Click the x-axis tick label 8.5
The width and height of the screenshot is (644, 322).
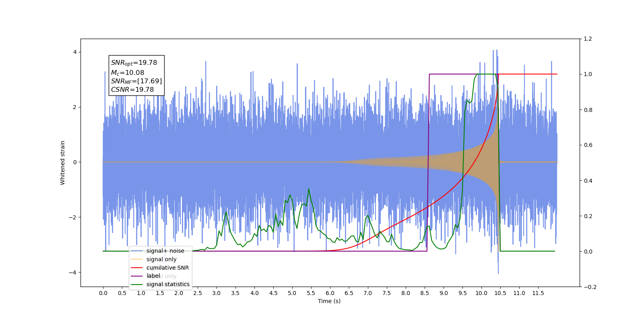tap(425, 293)
